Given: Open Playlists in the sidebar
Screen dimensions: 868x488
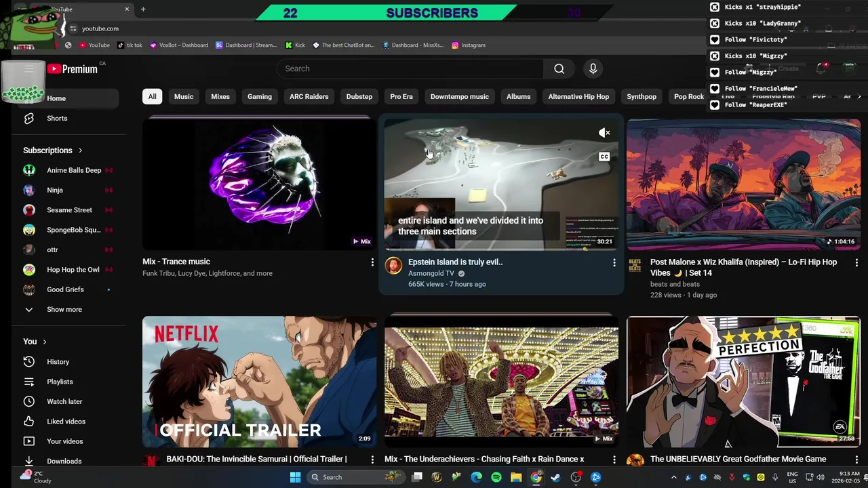Looking at the screenshot, I should (66, 382).
